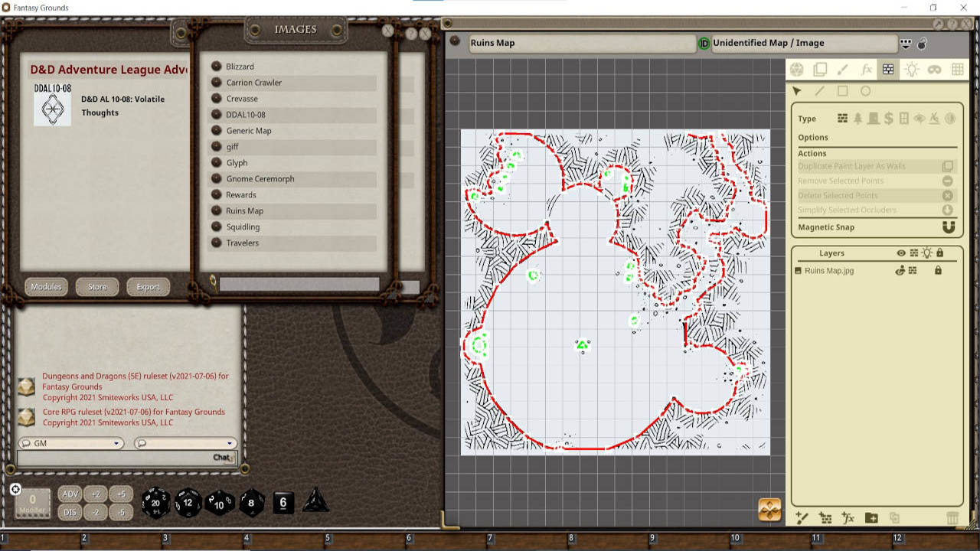Viewport: 980px width, 551px height.
Task: Open the image toolbar dropdown menu icon
Action: tap(906, 44)
